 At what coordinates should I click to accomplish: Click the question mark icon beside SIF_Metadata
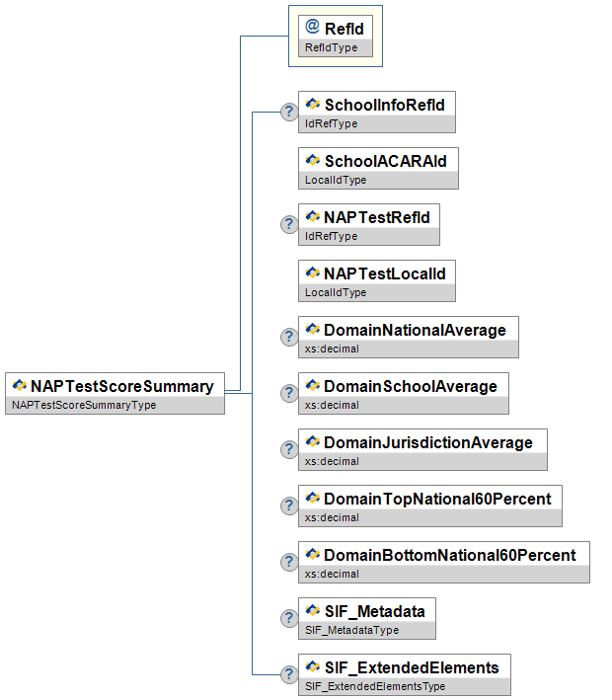pos(289,618)
